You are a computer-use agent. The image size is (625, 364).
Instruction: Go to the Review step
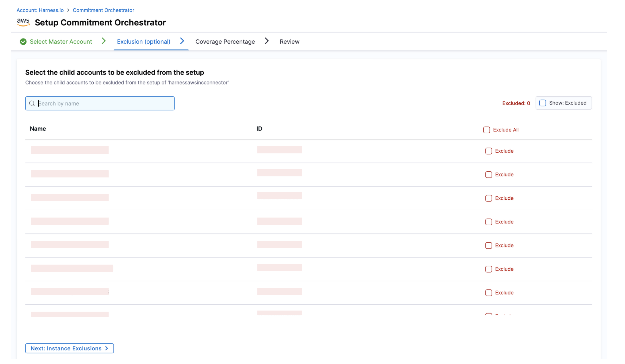(x=289, y=42)
